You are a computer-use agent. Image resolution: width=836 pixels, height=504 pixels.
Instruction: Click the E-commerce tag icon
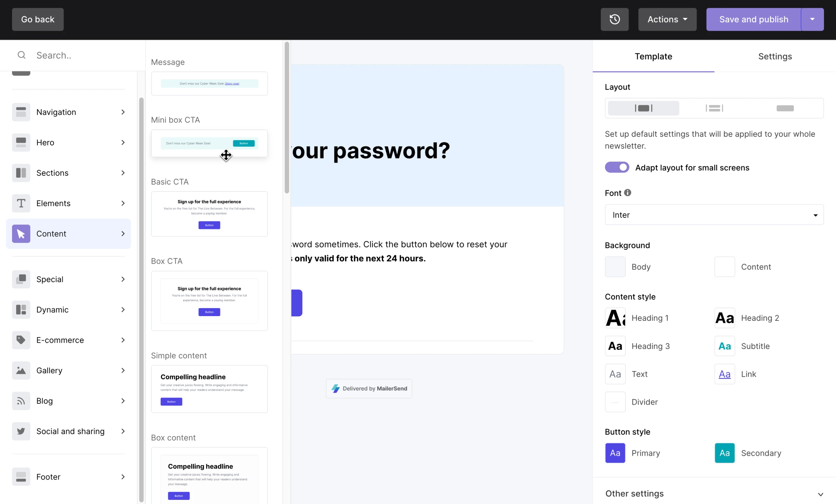21,340
